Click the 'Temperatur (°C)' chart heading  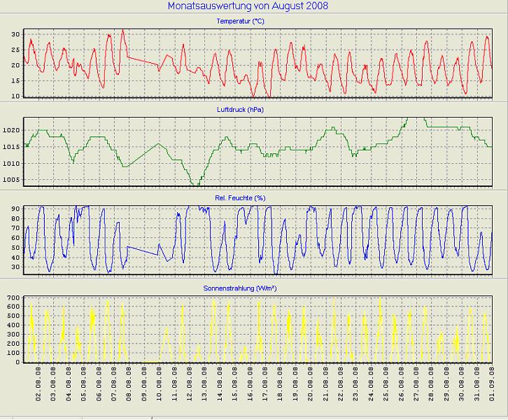(x=240, y=22)
